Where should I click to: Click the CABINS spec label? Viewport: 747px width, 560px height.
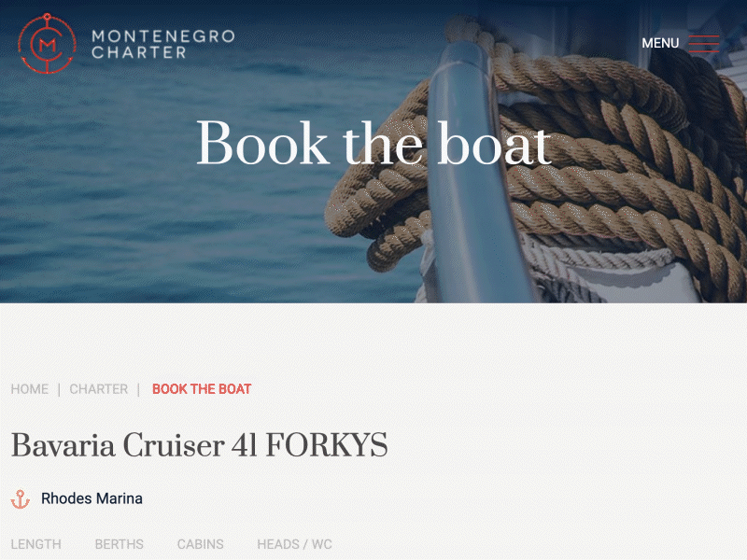(200, 544)
